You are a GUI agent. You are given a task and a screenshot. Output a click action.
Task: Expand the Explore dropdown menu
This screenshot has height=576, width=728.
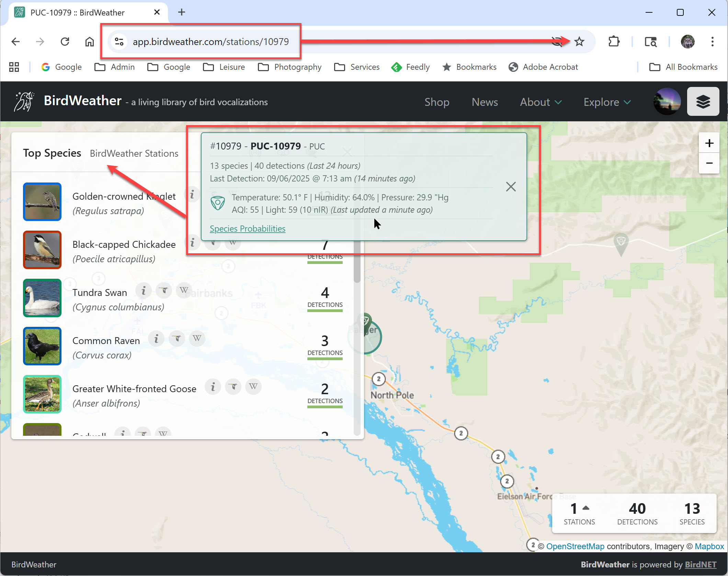click(607, 102)
